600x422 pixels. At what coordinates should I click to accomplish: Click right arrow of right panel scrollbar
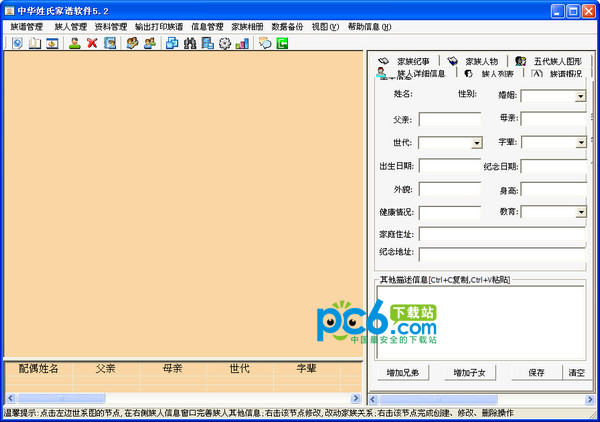[589, 400]
